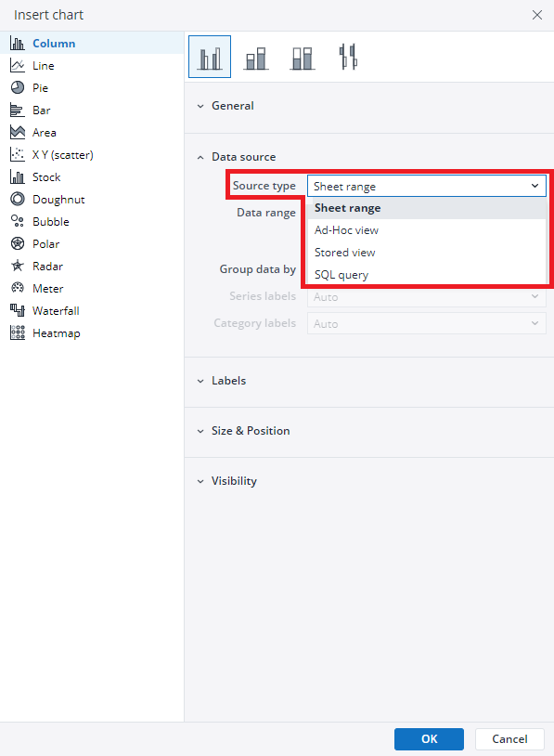Open the Source type combo box
The image size is (554, 756).
pyautogui.click(x=427, y=186)
